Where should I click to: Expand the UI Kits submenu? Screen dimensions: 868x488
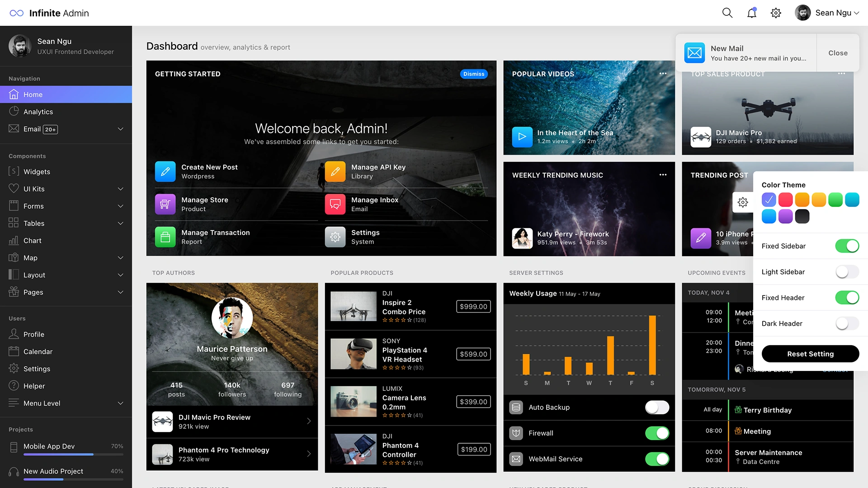pos(121,188)
